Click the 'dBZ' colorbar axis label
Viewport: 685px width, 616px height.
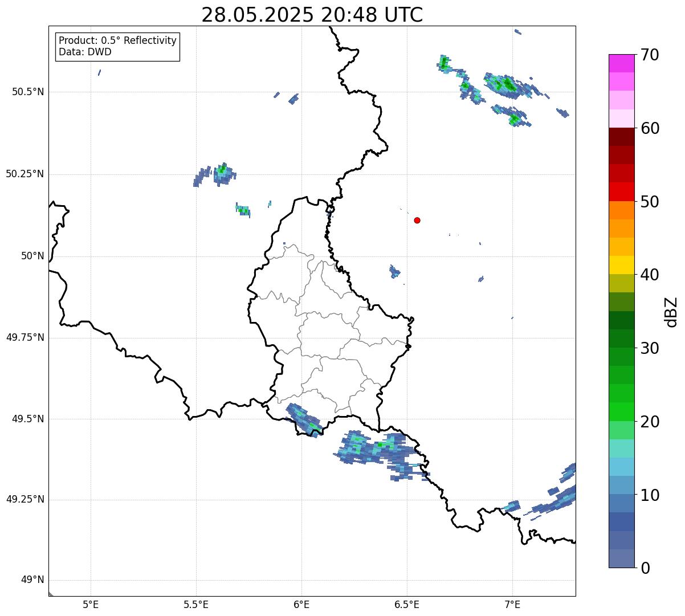pyautogui.click(x=671, y=312)
